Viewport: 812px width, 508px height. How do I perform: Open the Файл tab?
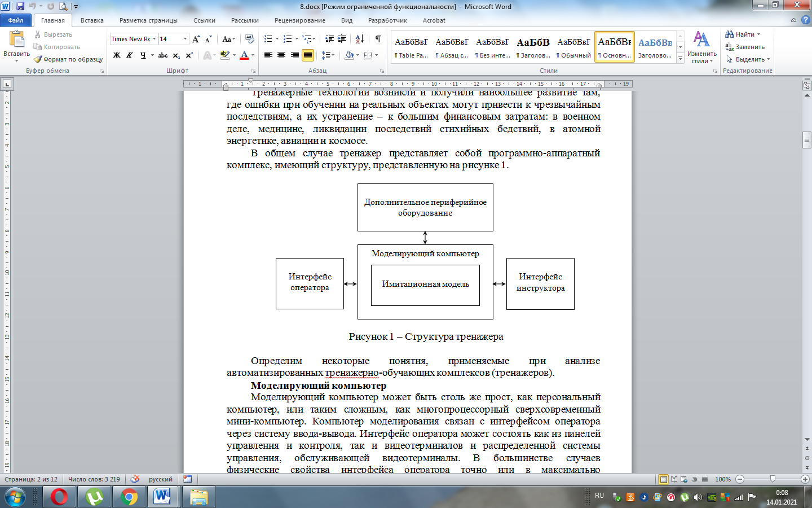coord(16,20)
